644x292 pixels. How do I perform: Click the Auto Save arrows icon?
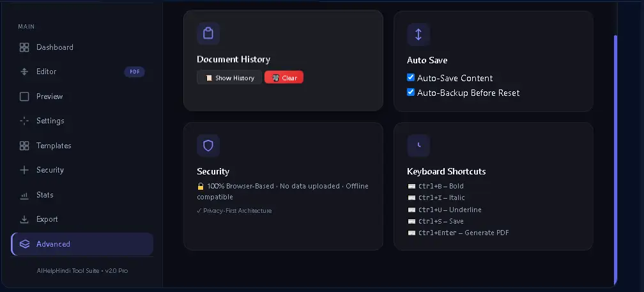coord(418,34)
